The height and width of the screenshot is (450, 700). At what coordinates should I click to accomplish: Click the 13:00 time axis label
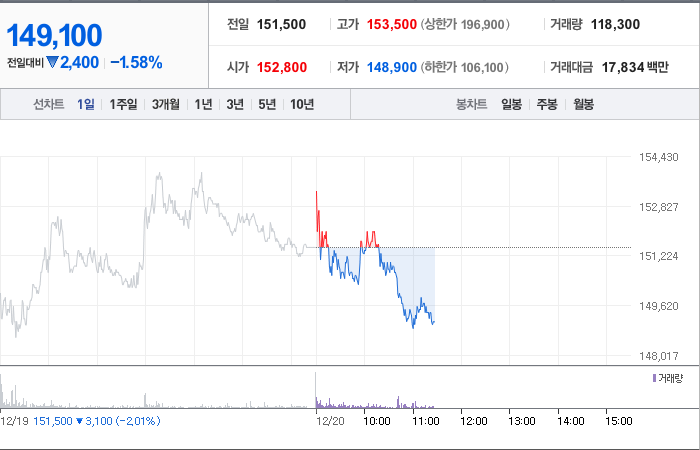point(522,421)
